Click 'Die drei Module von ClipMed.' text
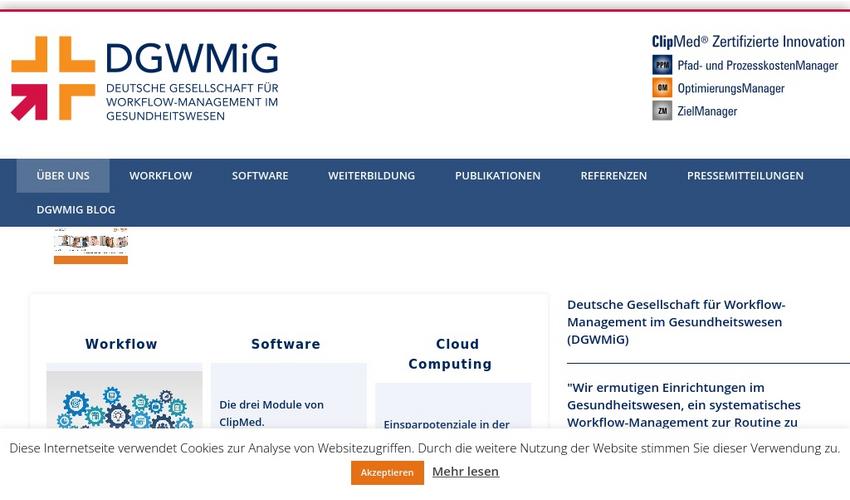850x500 pixels. click(x=272, y=413)
